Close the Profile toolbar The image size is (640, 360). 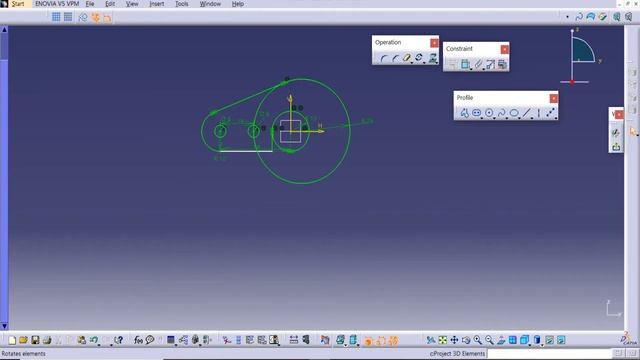pos(553,98)
